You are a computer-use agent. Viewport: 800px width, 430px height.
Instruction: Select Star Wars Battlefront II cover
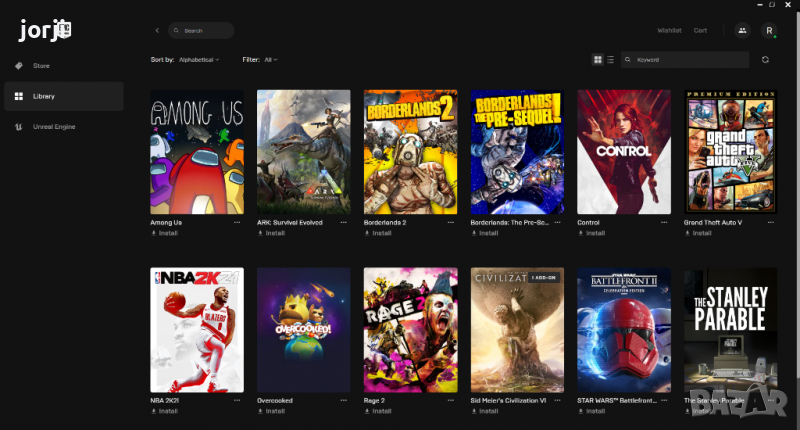click(x=624, y=330)
